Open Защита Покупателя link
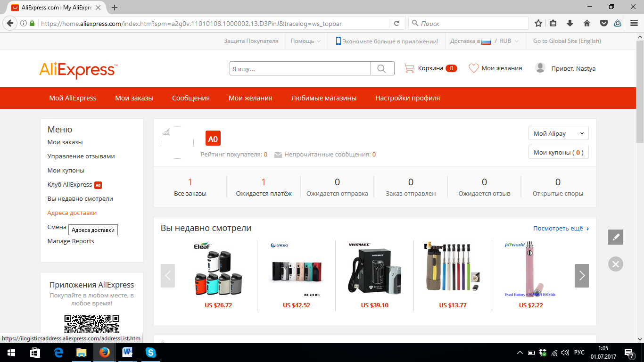The image size is (644, 362). click(x=251, y=41)
